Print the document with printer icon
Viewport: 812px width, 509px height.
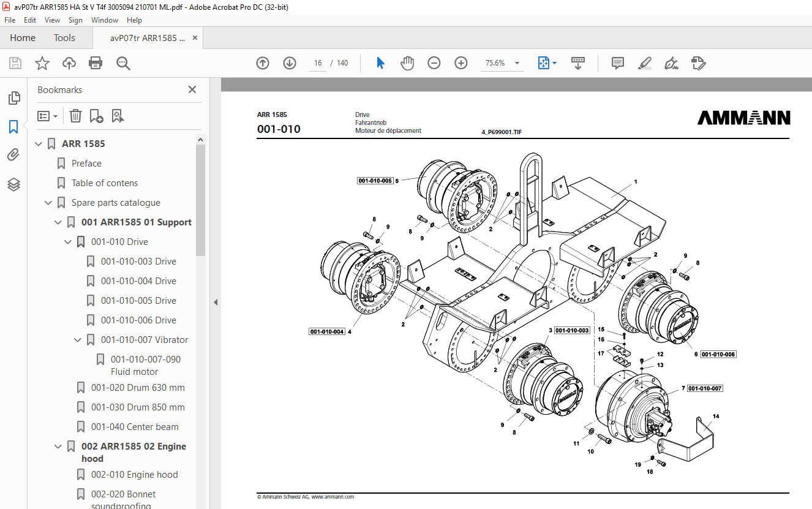(96, 63)
